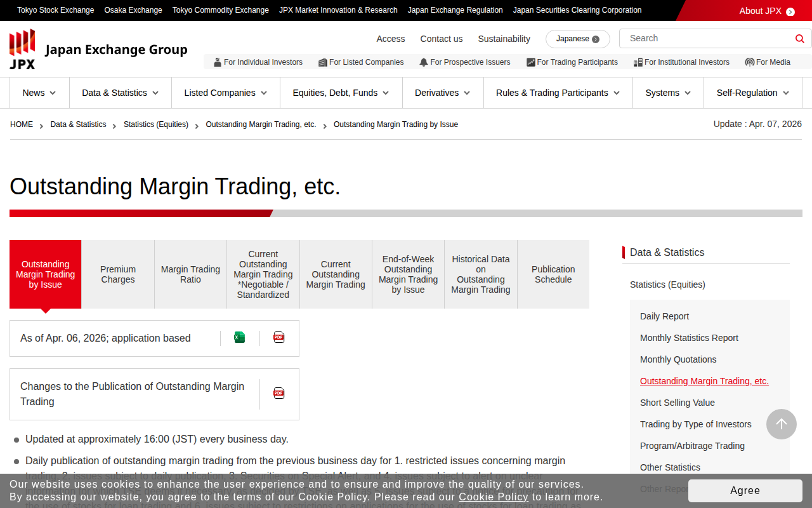The image size is (812, 508).
Task: Click the Outstanding Margin Trading, etc. page heading
Action: [x=175, y=187]
